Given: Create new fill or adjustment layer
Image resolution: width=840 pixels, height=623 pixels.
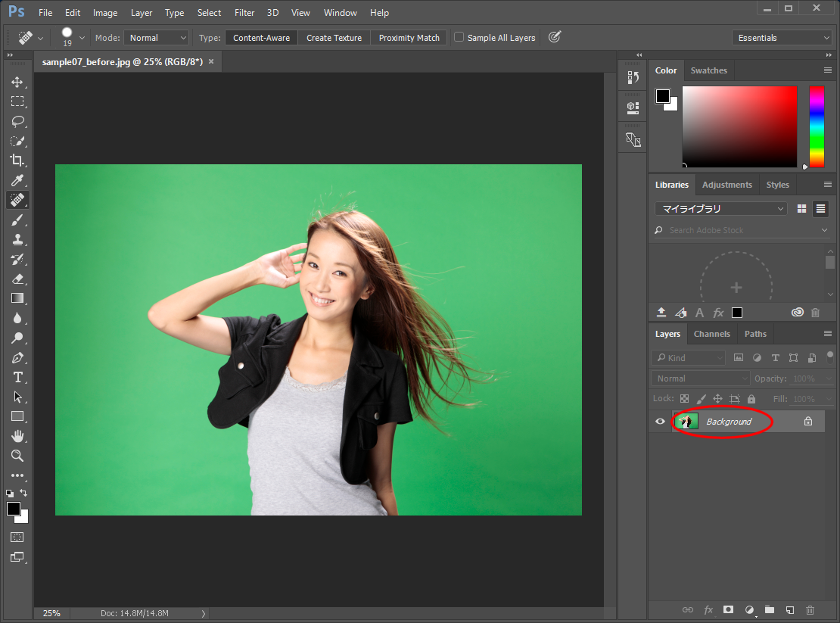Looking at the screenshot, I should tap(749, 609).
